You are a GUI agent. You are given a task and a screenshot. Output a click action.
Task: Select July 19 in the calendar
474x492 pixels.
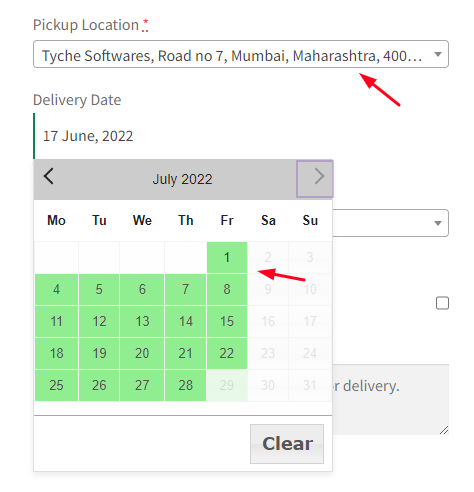coord(99,353)
